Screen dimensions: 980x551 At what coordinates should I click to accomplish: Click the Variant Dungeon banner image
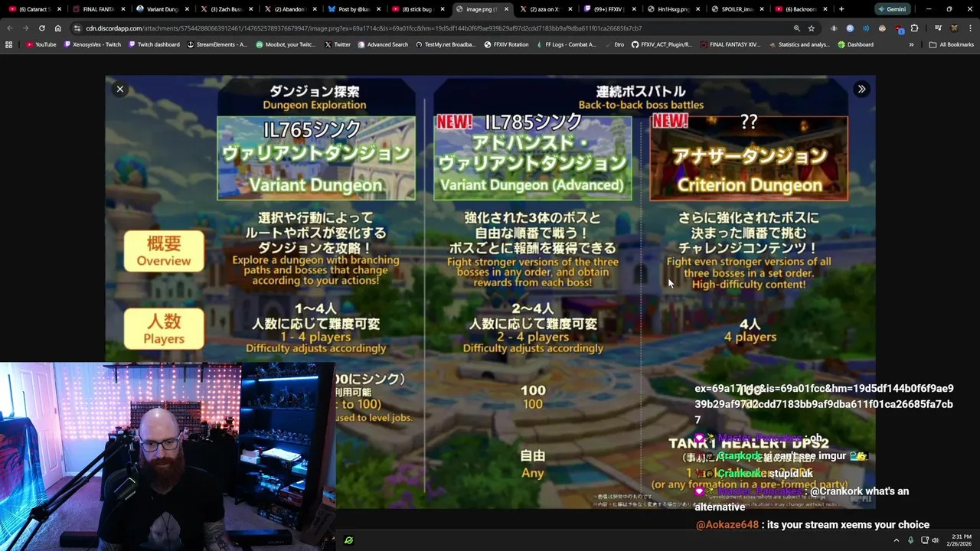[316, 158]
